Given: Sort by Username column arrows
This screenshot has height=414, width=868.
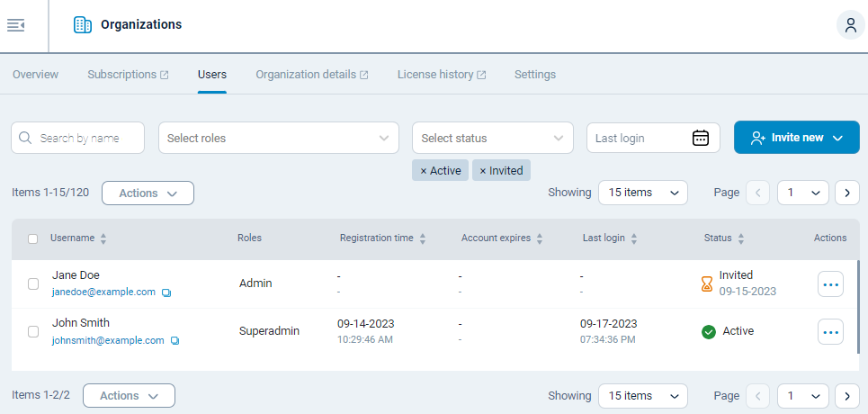Looking at the screenshot, I should (103, 238).
